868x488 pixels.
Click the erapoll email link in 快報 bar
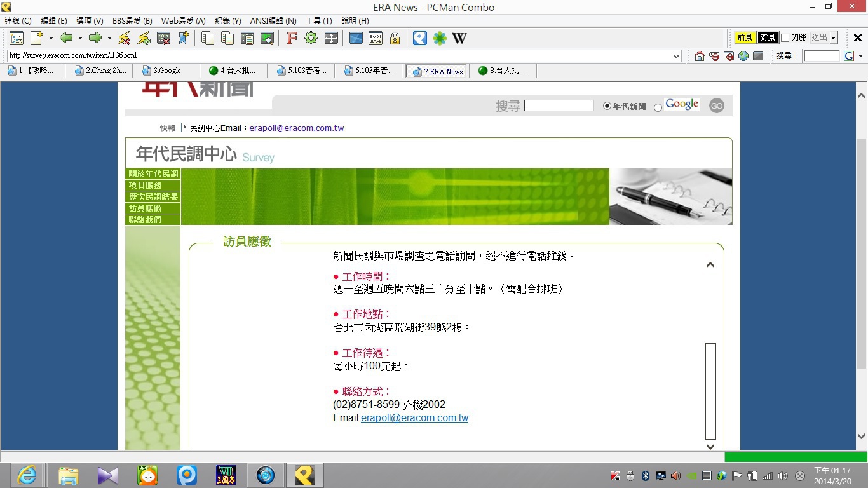pos(297,128)
